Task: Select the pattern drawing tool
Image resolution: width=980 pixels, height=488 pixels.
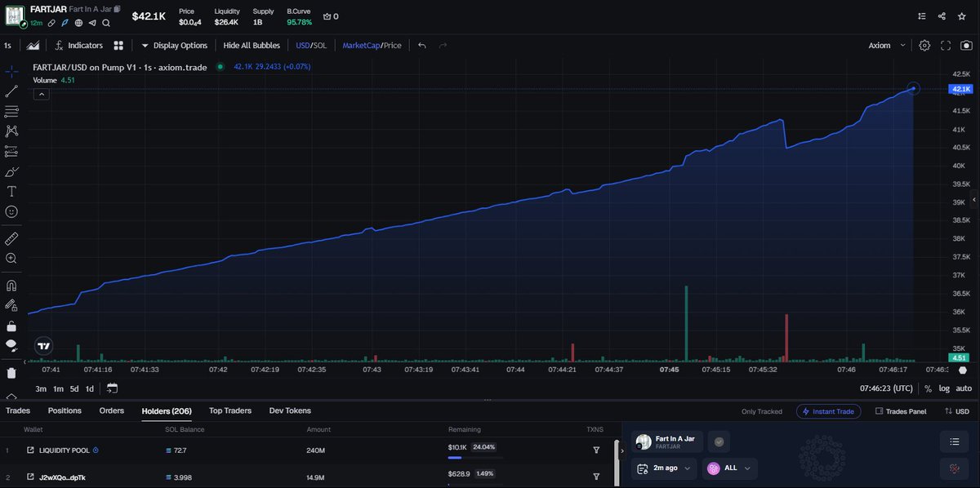Action: tap(11, 131)
